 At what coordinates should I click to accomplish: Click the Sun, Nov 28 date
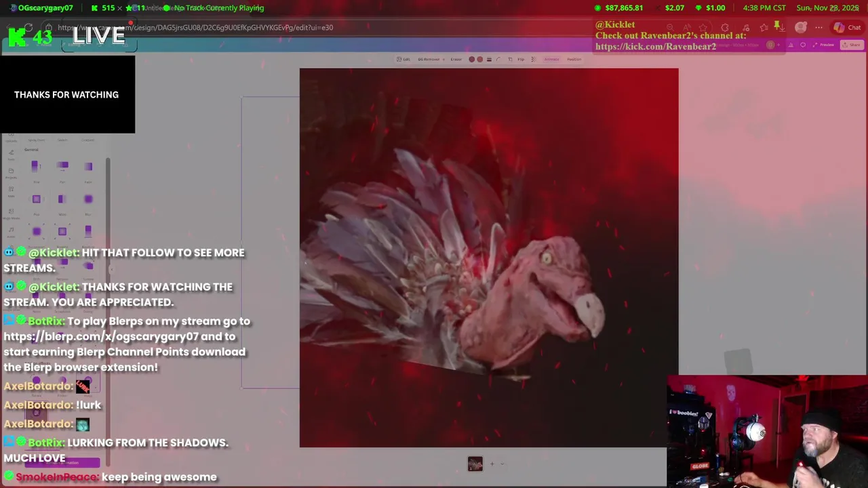(827, 7)
